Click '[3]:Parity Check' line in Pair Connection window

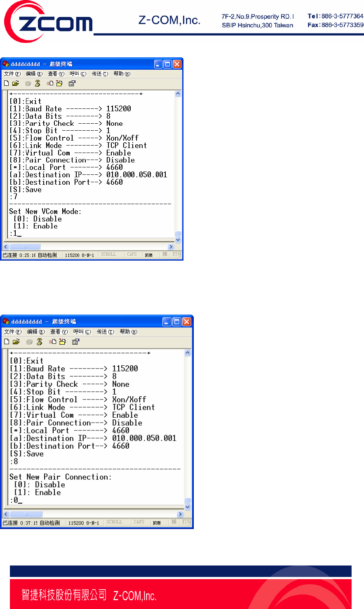pyautogui.click(x=69, y=384)
